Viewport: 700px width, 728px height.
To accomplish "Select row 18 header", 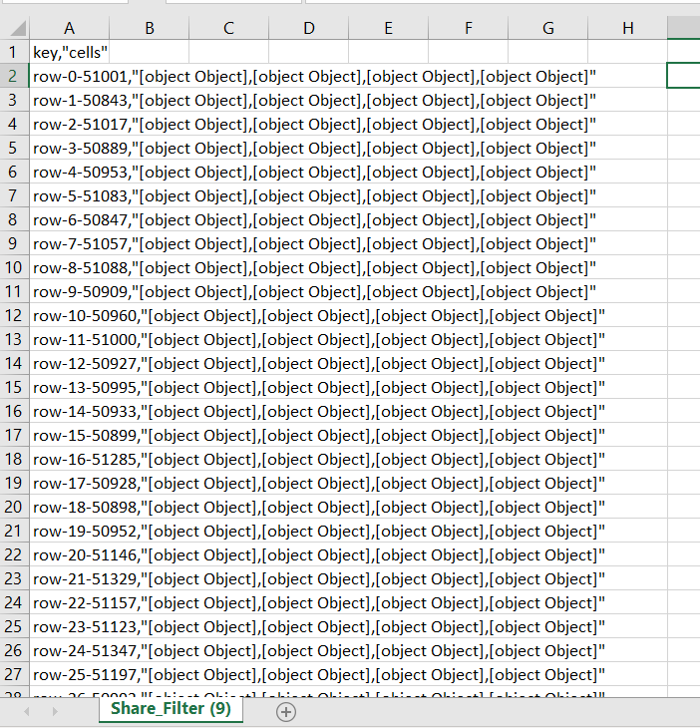I will point(14,459).
